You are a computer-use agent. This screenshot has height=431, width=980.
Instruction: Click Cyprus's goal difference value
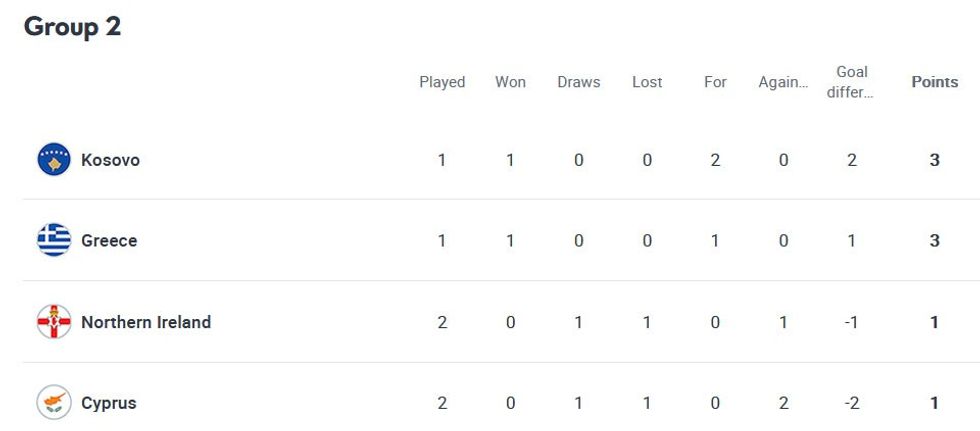(x=852, y=403)
